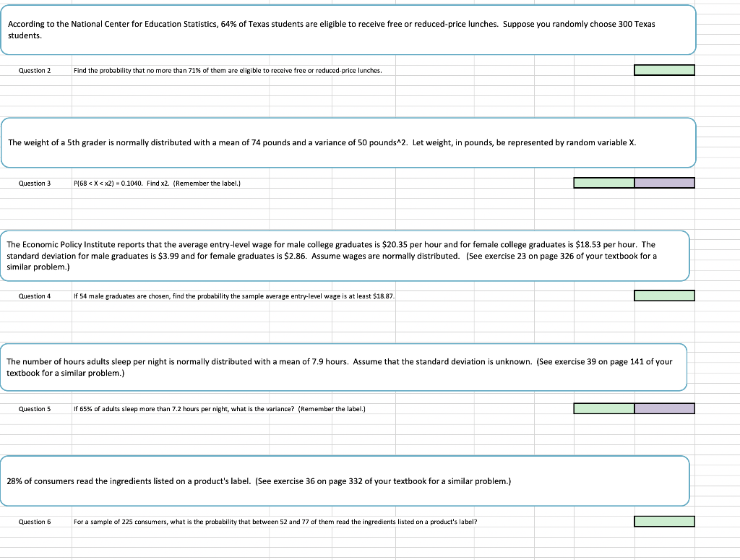The width and height of the screenshot is (740, 560).
Task: Select the purple label cell for Question 5
Action: click(x=665, y=408)
